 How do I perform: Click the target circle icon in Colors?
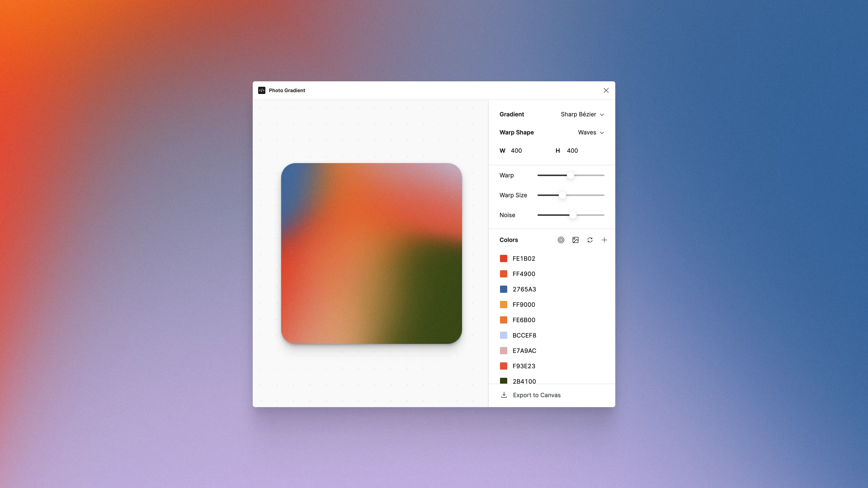click(561, 240)
